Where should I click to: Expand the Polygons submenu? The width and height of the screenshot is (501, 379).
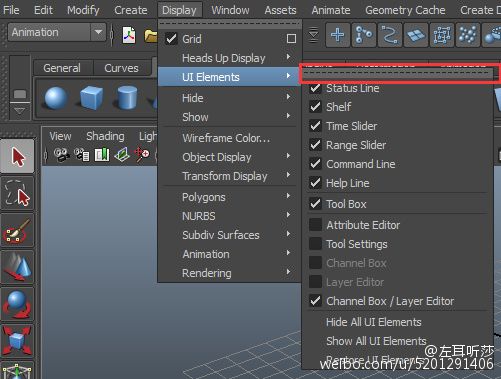(230, 197)
